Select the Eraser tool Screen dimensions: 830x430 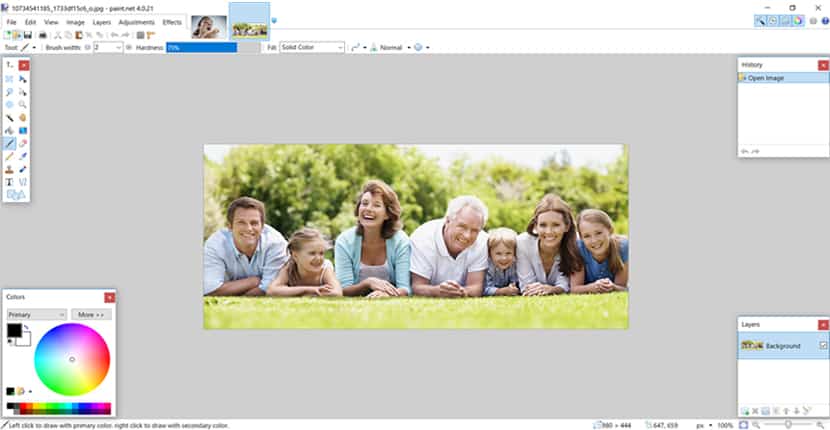click(x=23, y=144)
